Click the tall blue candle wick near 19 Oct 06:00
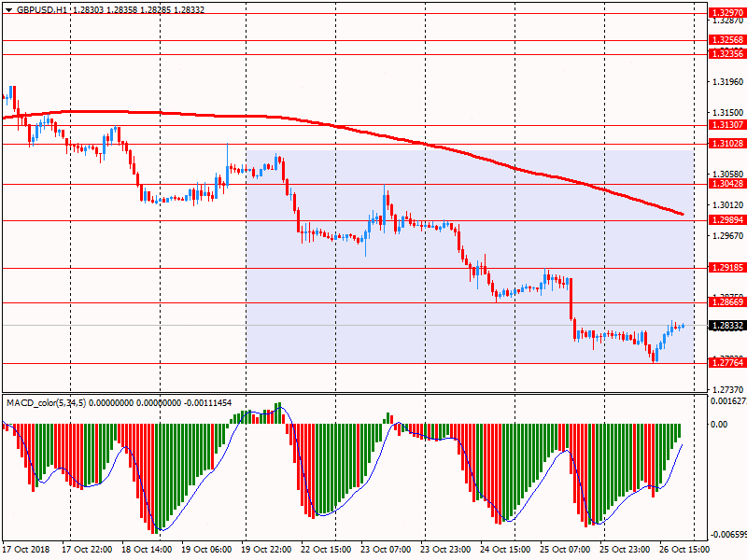 click(x=227, y=155)
